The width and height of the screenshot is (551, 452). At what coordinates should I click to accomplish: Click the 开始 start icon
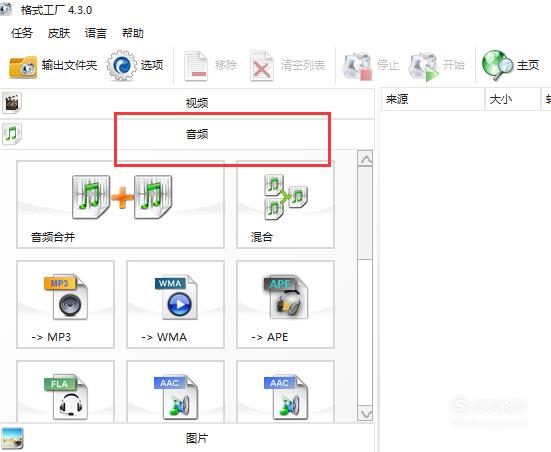pyautogui.click(x=423, y=66)
